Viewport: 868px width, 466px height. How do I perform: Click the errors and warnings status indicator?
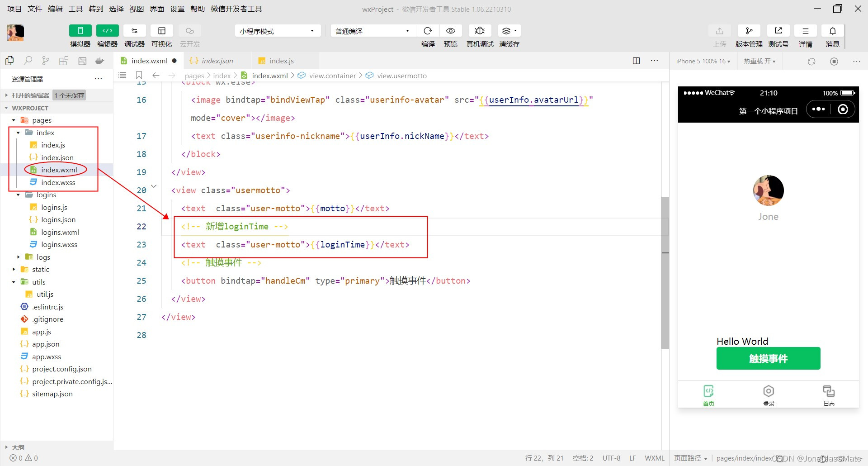pos(24,458)
